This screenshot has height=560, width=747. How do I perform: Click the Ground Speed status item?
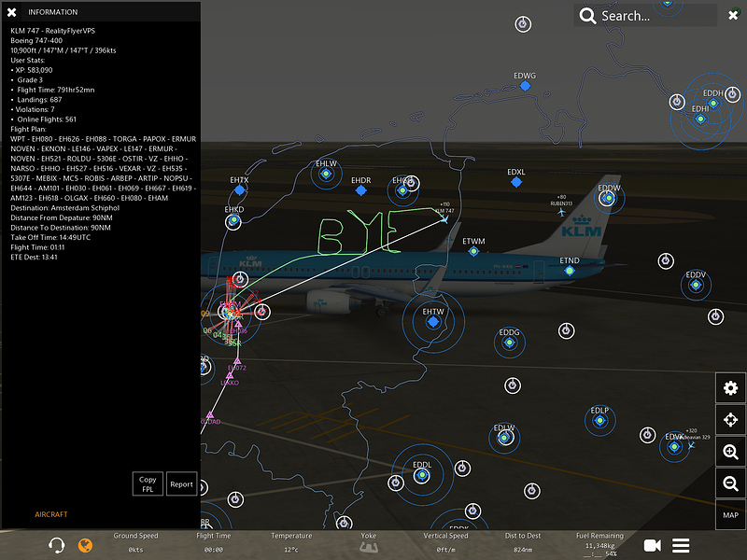pyautogui.click(x=135, y=542)
